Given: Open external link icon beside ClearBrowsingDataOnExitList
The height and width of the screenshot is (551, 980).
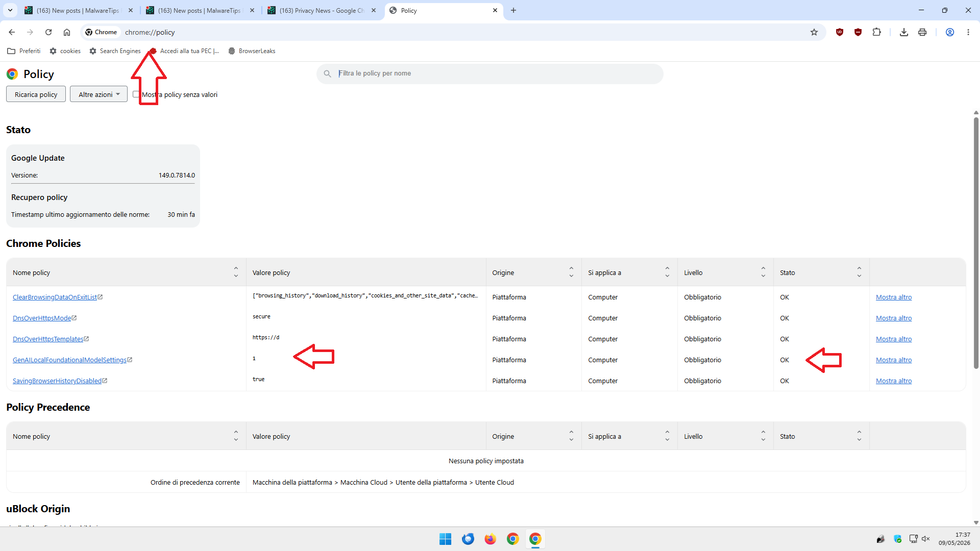Looking at the screenshot, I should coord(100,297).
